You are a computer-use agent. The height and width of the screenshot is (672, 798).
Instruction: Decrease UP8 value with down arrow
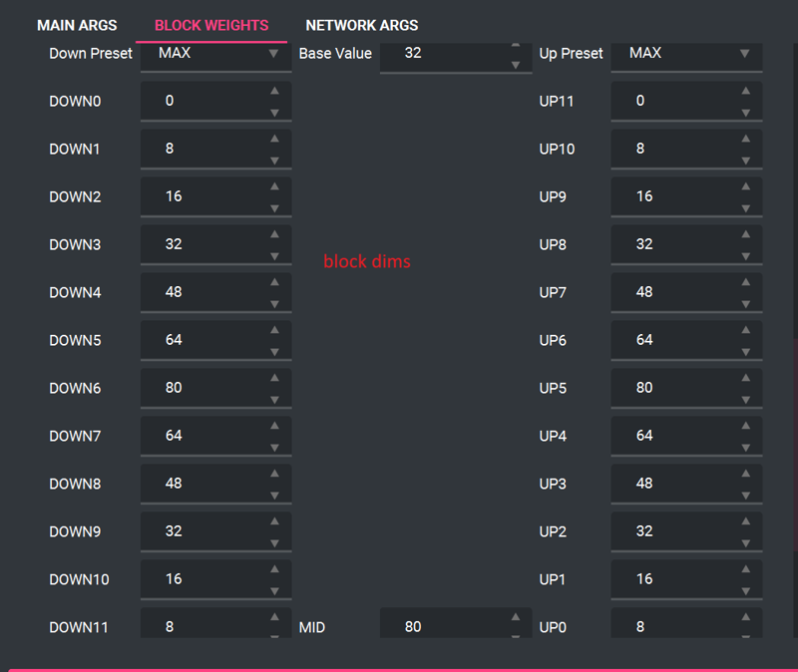[745, 256]
